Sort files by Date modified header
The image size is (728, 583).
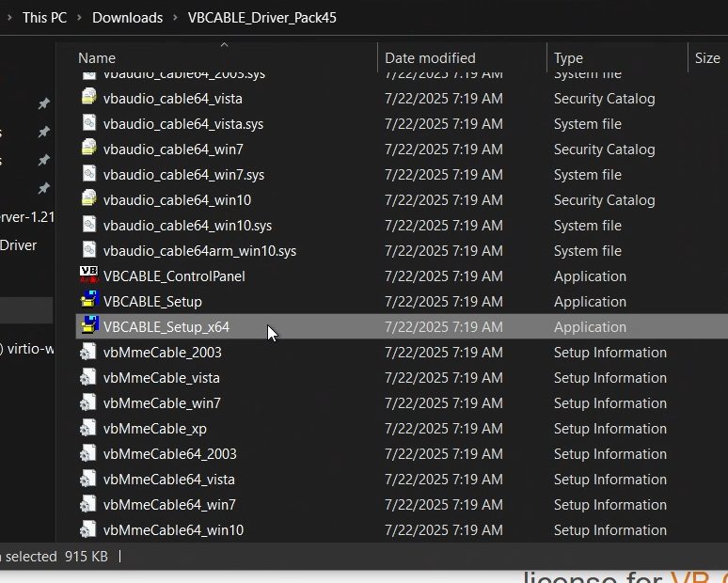point(430,58)
